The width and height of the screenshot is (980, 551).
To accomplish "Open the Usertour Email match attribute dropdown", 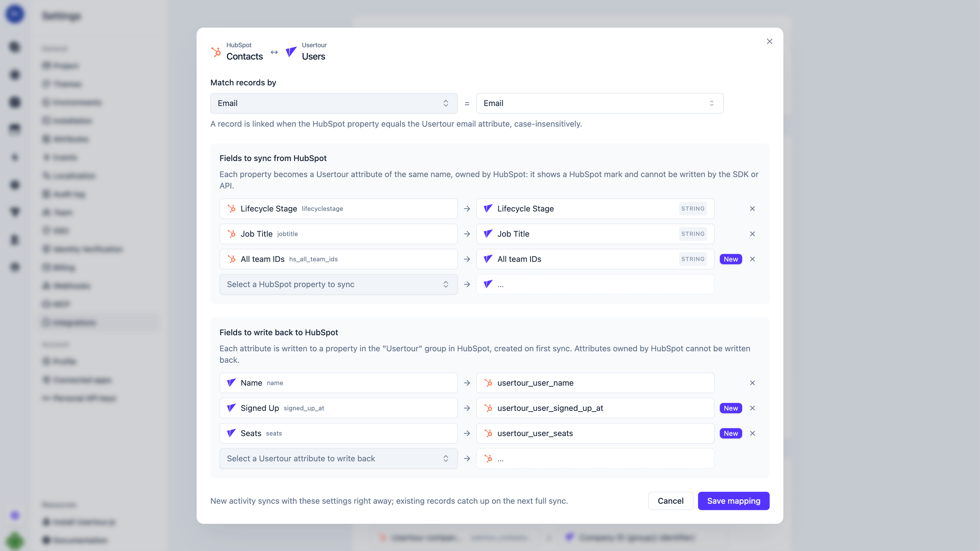I will 599,103.
